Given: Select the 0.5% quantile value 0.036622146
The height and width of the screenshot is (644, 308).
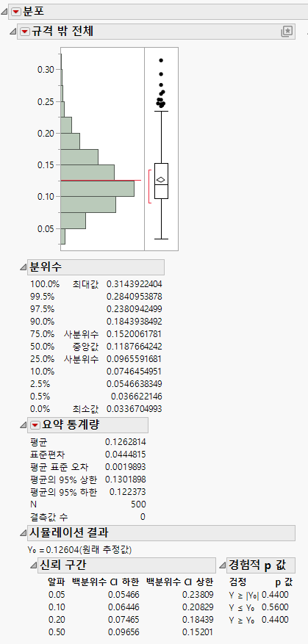Looking at the screenshot, I should pyautogui.click(x=137, y=397).
